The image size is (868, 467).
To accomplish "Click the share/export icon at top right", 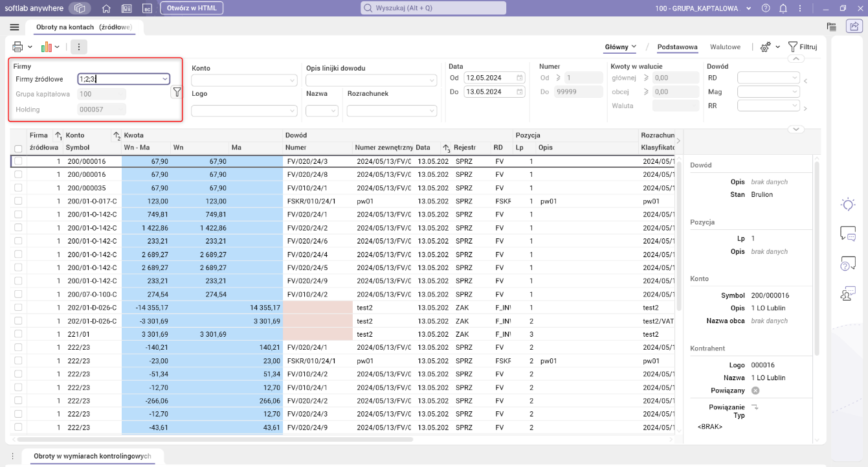I will (854, 27).
